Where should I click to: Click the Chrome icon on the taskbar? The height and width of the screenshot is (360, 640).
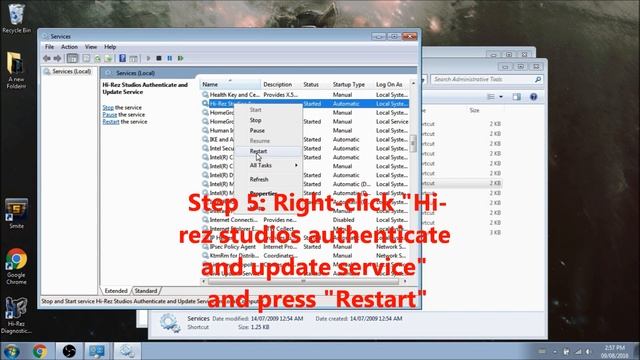(40, 351)
